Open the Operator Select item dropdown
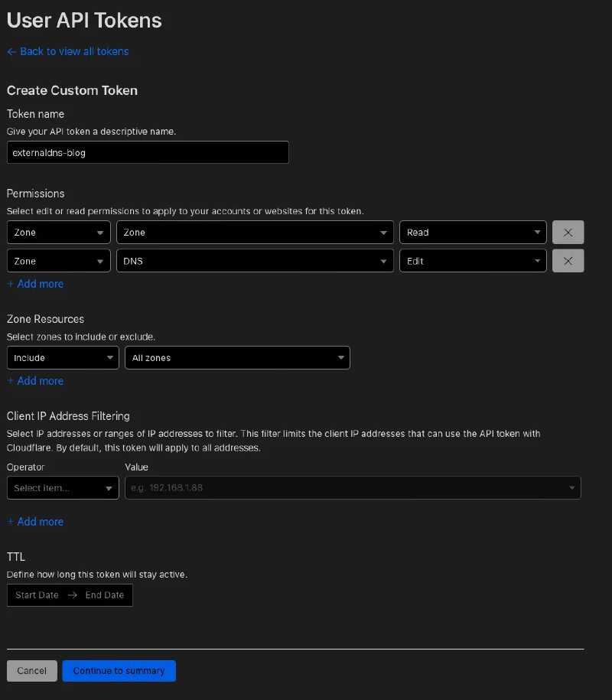Image resolution: width=612 pixels, height=700 pixels. pos(63,487)
